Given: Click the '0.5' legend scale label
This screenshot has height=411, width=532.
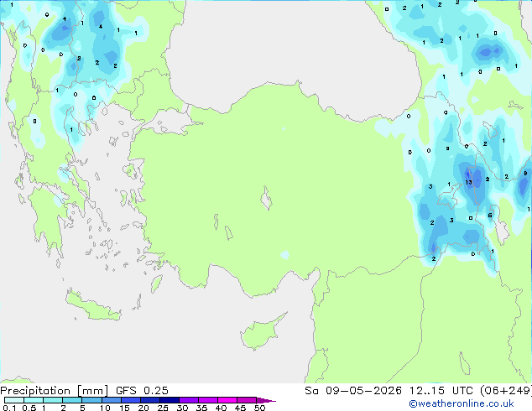Looking at the screenshot, I should point(29,408).
